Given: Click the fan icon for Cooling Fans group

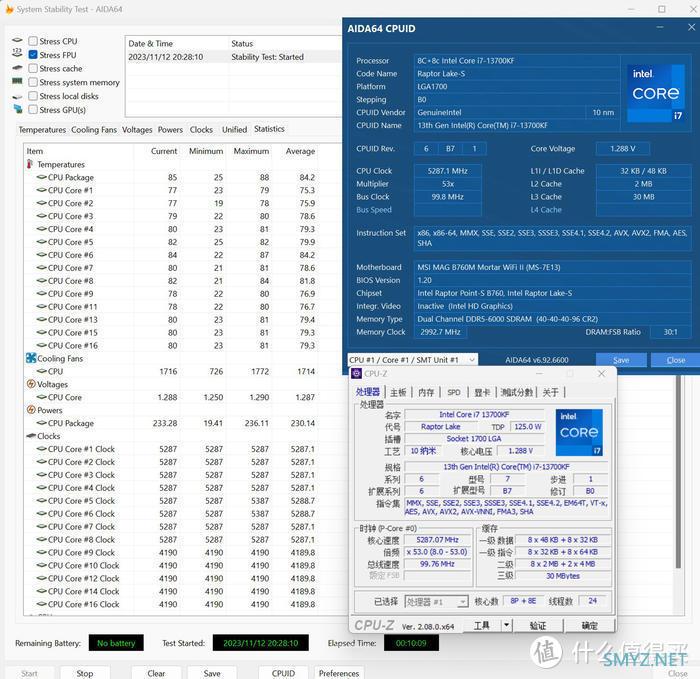Looking at the screenshot, I should (31, 358).
